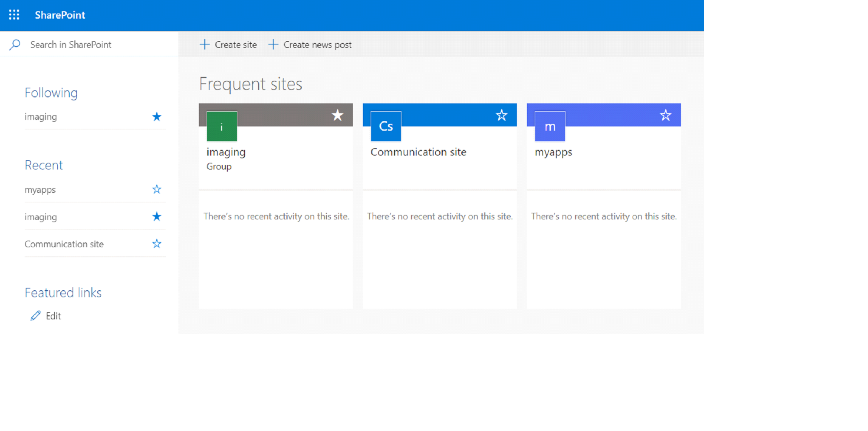The image size is (868, 431).
Task: Select the Create news post label
Action: 317,45
